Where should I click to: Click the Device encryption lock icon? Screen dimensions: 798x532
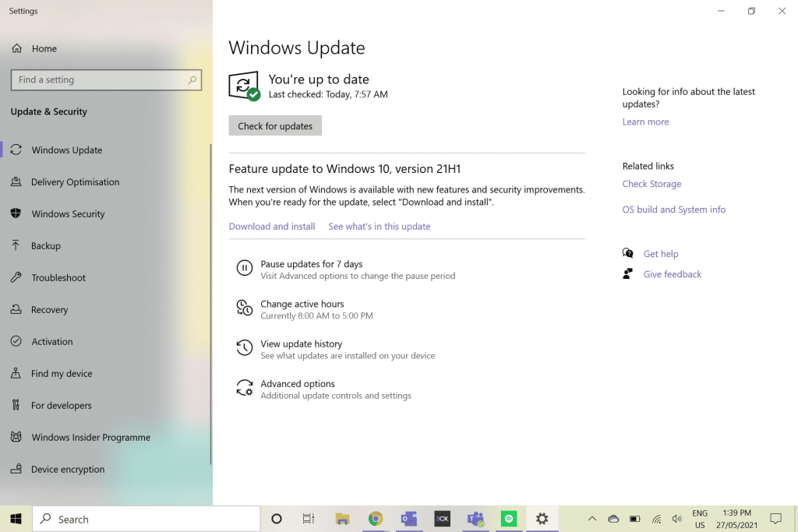click(x=16, y=468)
